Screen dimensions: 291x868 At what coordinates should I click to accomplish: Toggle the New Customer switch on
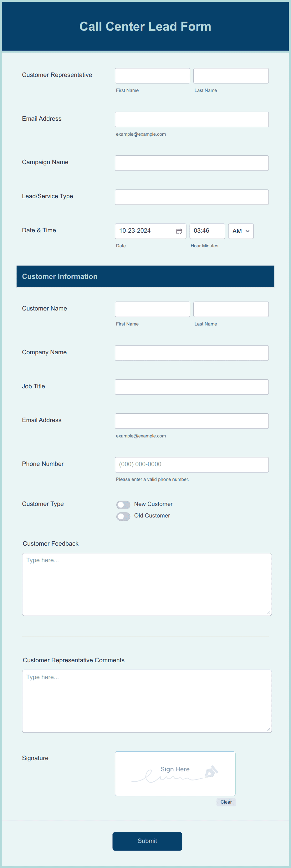123,505
